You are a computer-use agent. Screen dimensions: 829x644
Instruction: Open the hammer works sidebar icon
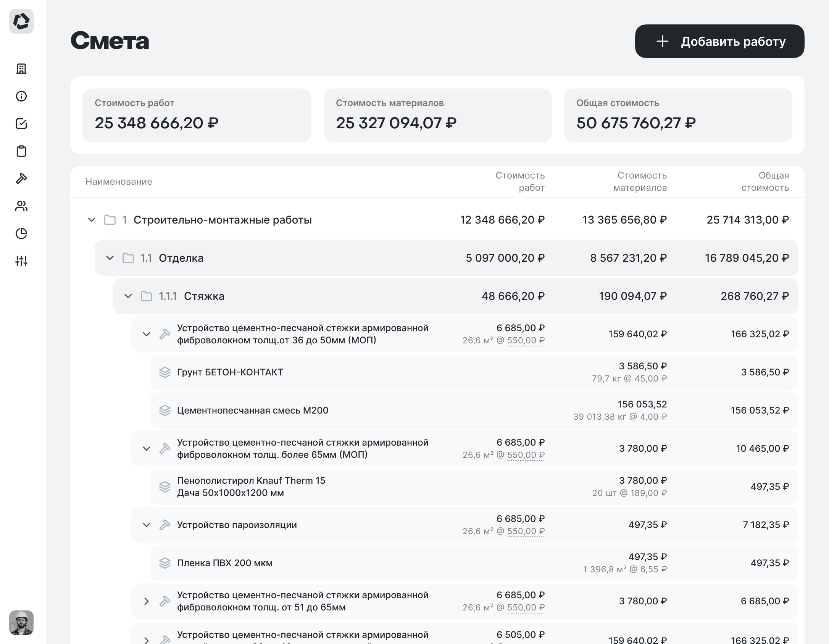21,179
